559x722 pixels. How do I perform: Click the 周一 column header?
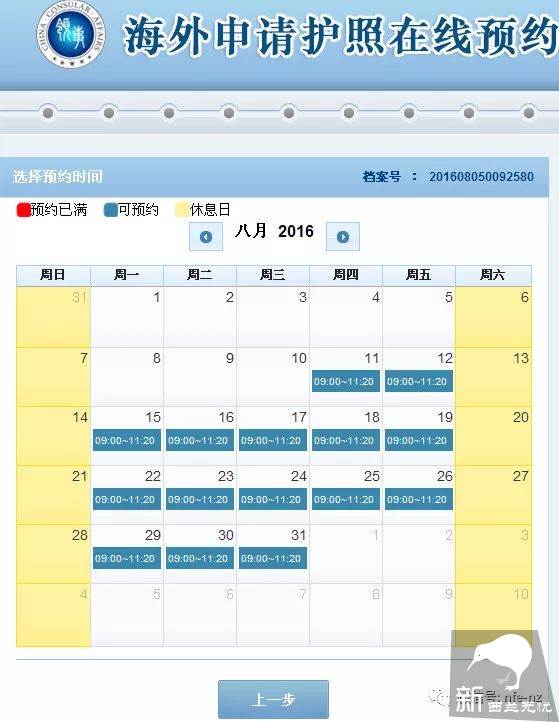point(127,275)
